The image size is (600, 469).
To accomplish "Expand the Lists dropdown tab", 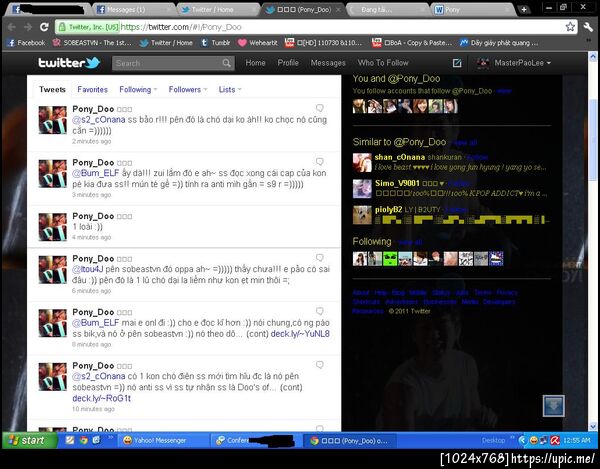I will point(230,90).
